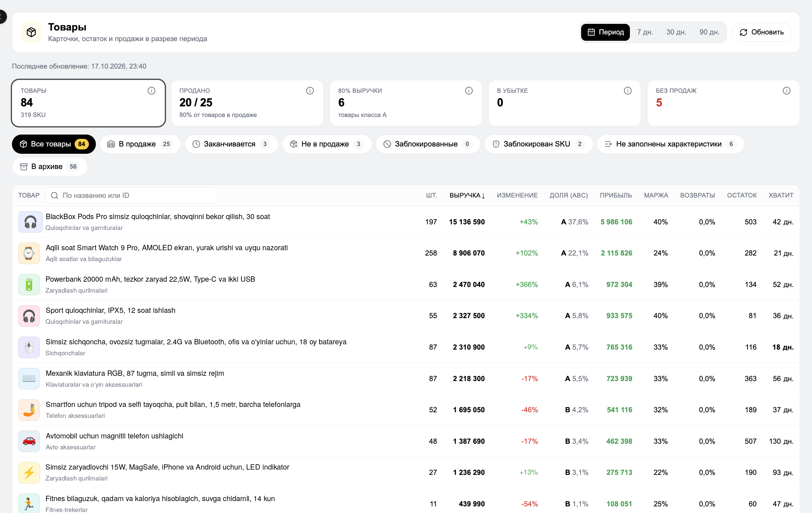Sort by Остаток column header

tap(742, 196)
